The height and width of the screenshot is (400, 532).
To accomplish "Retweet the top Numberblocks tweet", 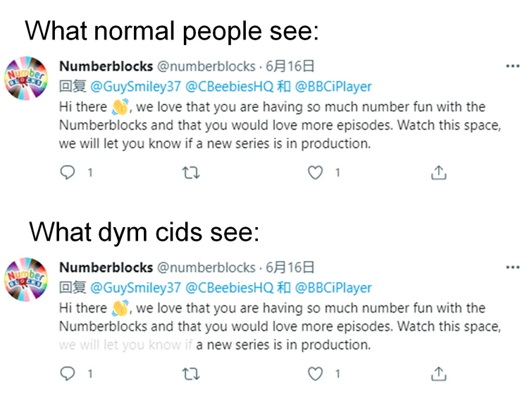I will pos(191,172).
